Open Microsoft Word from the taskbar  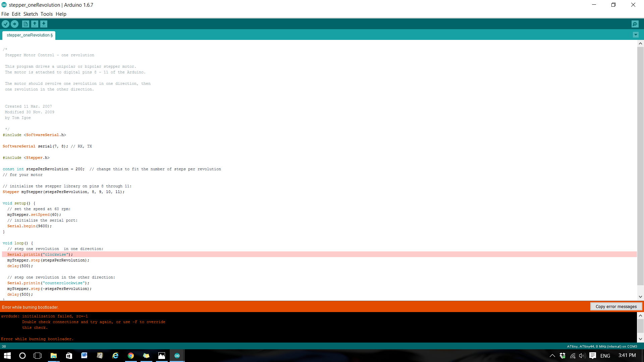(84, 356)
